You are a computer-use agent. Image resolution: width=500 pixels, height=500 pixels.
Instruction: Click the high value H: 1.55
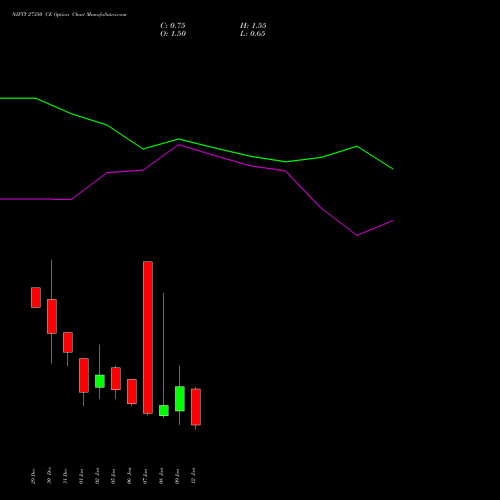[x=253, y=26]
